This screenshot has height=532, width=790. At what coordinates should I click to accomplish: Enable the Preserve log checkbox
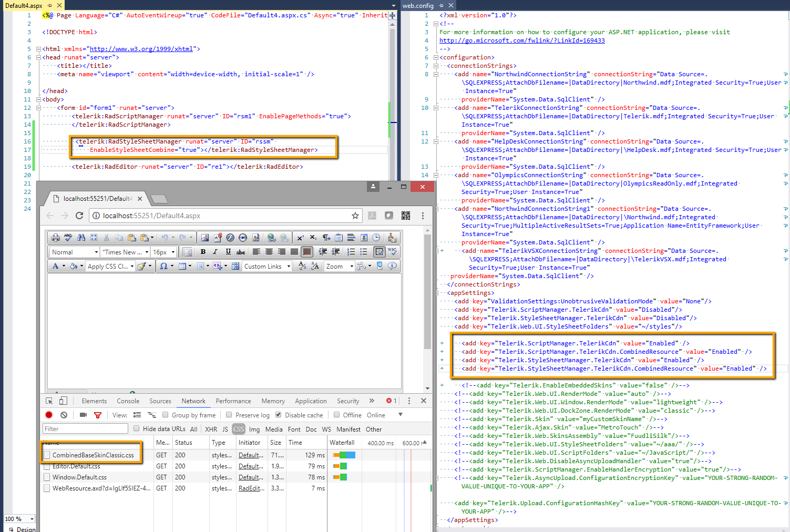click(229, 415)
